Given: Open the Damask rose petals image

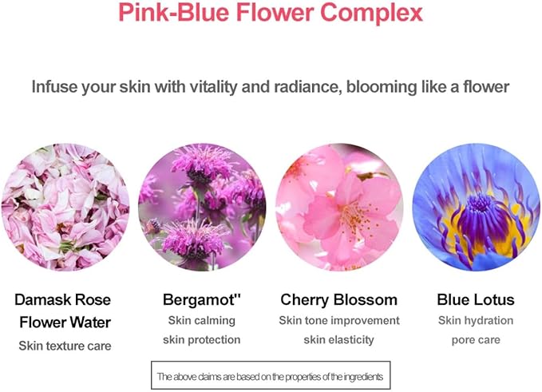Looking at the screenshot, I should (65, 207).
